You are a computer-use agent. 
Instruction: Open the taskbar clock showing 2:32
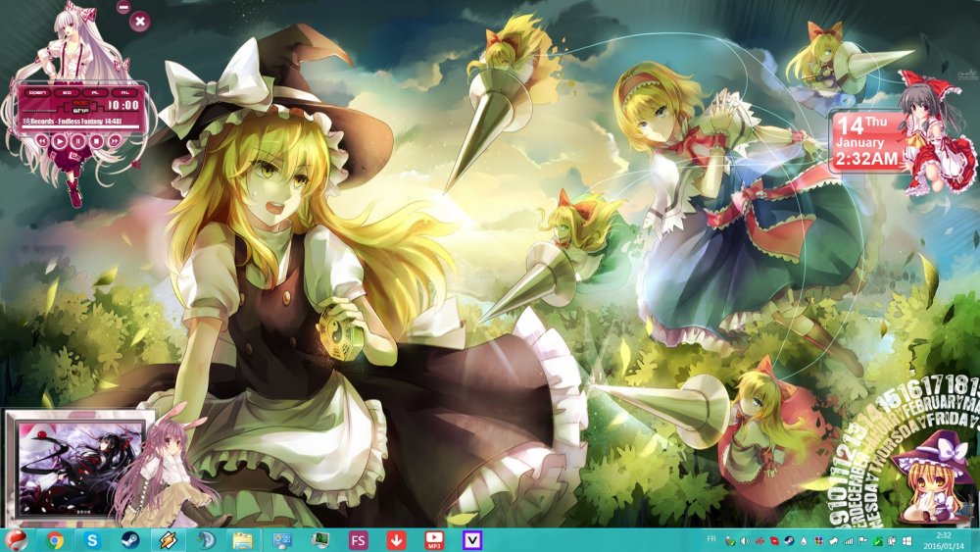944,540
